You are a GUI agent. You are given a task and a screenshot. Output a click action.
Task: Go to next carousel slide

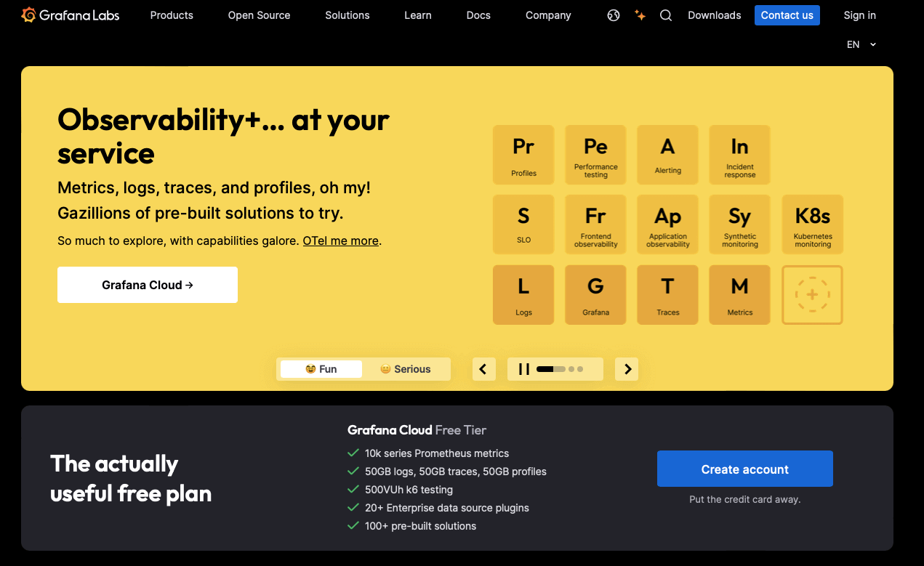coord(627,369)
